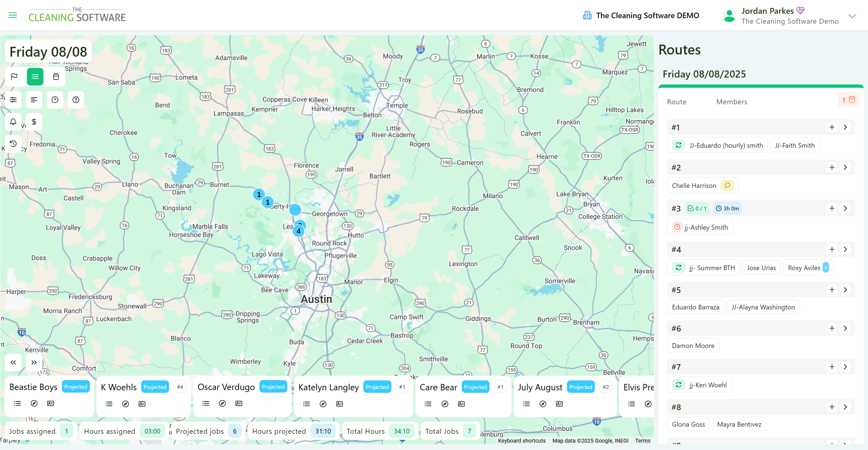The image size is (868, 450).
Task: Click the plus button on route #2
Action: coord(832,167)
